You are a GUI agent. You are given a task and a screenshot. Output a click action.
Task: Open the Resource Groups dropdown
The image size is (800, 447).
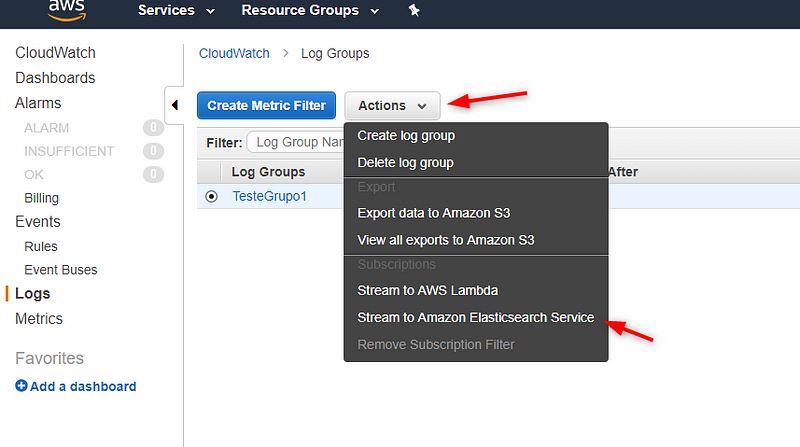click(x=310, y=10)
